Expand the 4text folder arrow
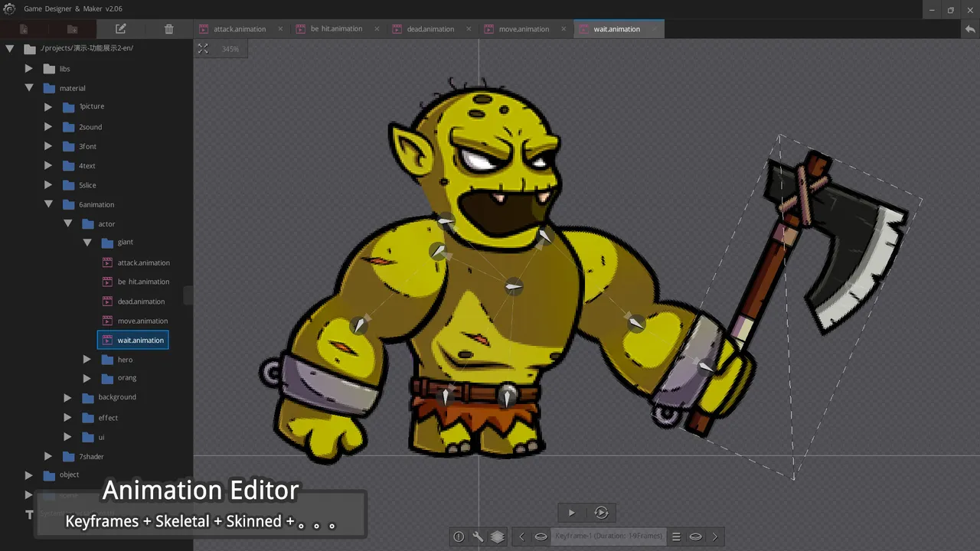 pyautogui.click(x=48, y=165)
